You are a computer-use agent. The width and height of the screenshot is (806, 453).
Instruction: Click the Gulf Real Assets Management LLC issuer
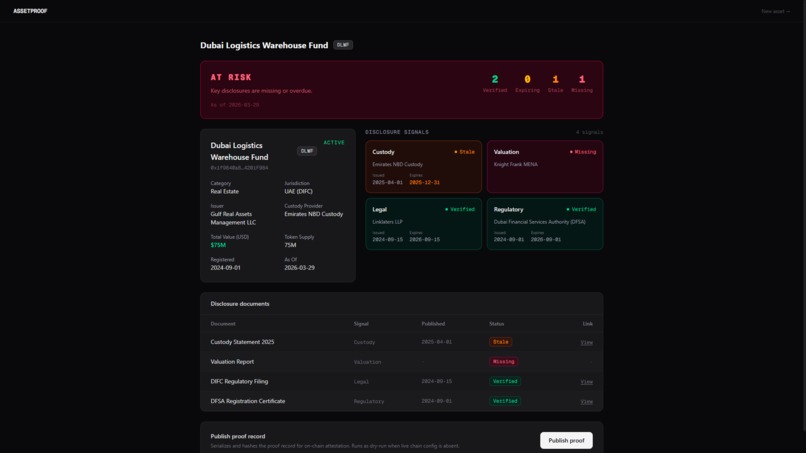pos(233,219)
